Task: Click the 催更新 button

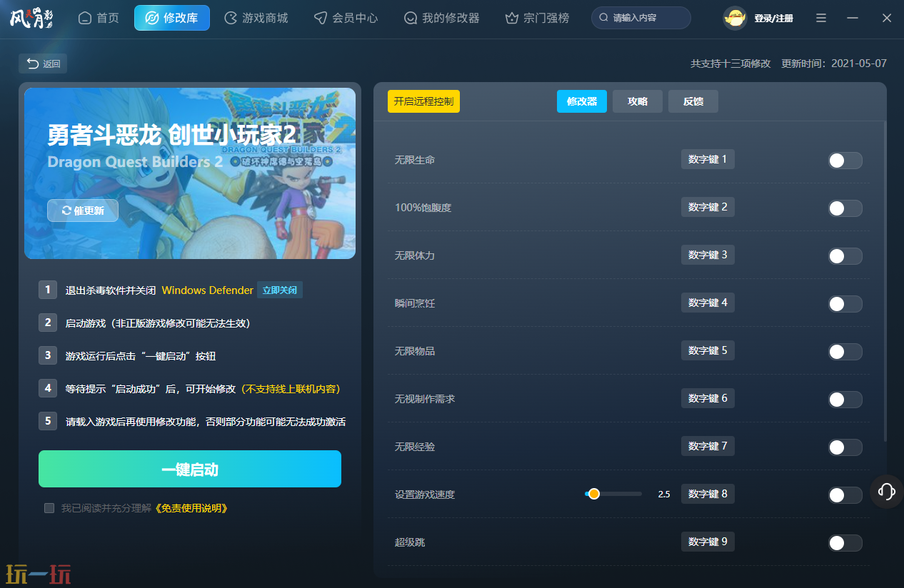Action: (83, 211)
